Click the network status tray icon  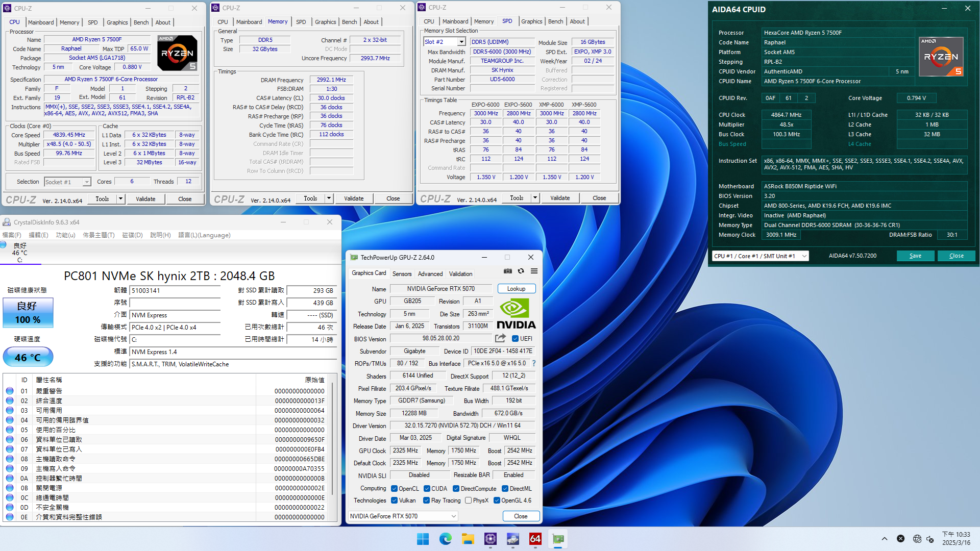click(x=917, y=539)
